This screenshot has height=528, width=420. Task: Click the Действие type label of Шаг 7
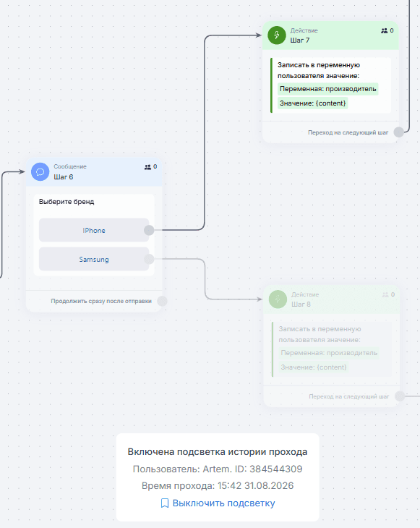[x=304, y=30]
